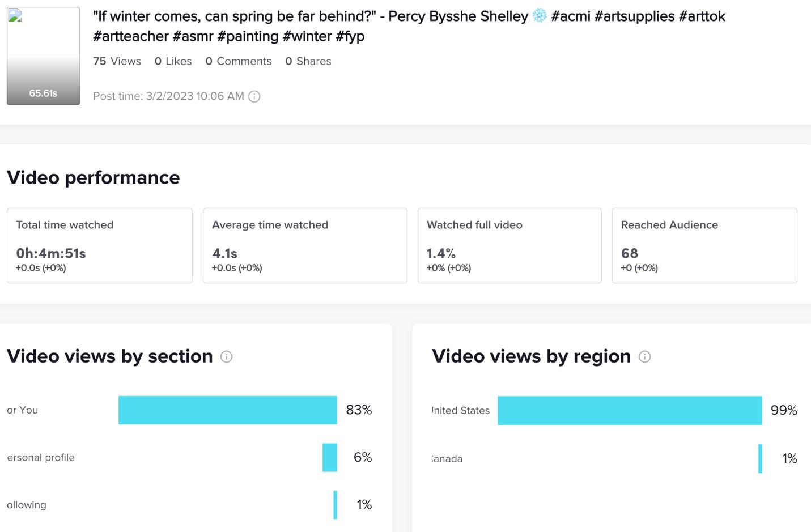
Task: Click the #arttok hashtag
Action: (702, 16)
